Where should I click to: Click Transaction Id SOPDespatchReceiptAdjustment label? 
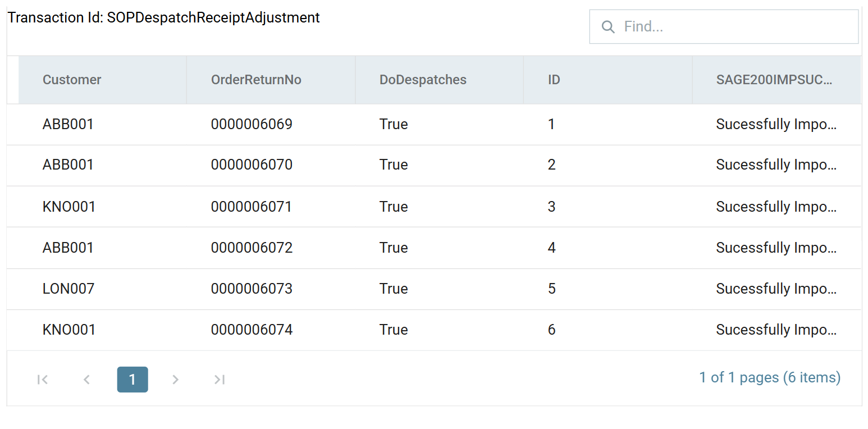[x=163, y=17]
